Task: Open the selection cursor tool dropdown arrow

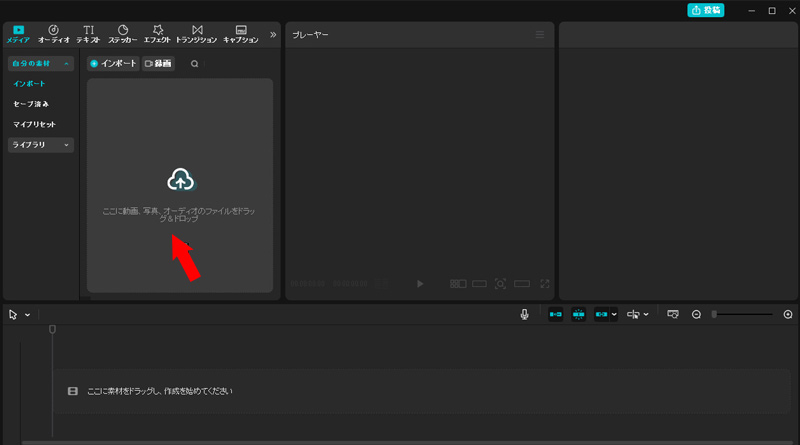Action: [27, 315]
